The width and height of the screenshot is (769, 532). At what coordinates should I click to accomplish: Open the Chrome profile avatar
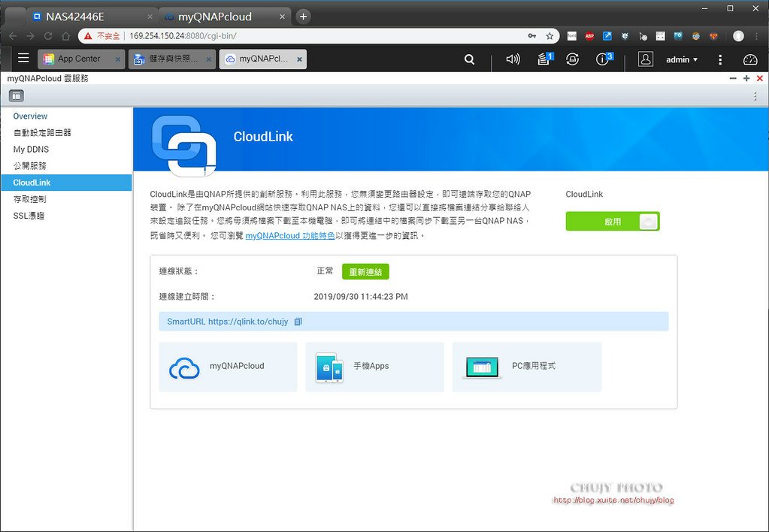click(739, 36)
